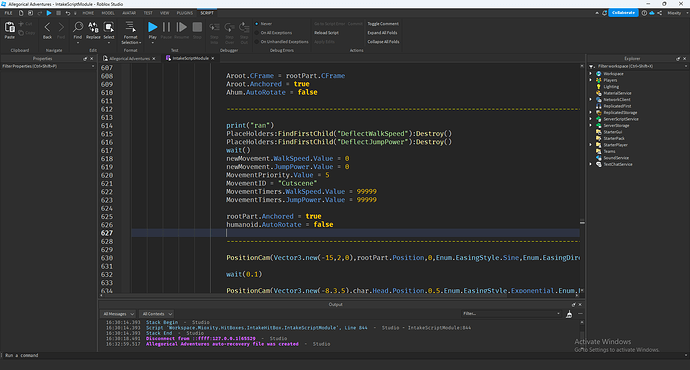This screenshot has height=370, width=690.
Task: Click the Run a command input bar
Action: 343,355
